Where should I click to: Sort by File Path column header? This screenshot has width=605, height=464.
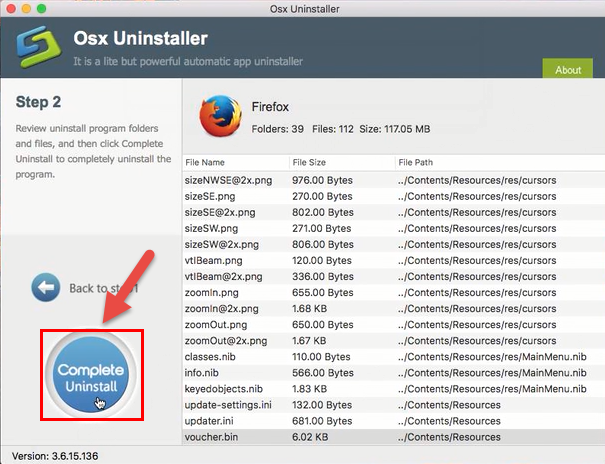[x=418, y=162]
